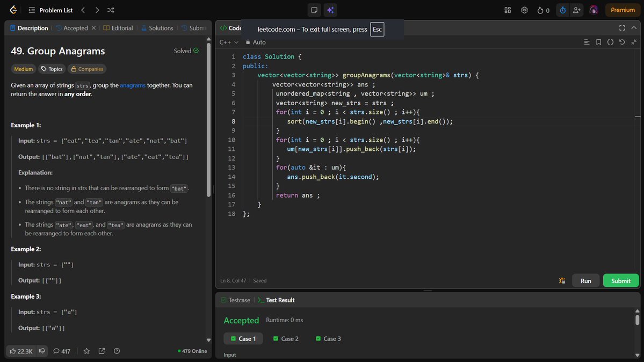Viewport: 644px width, 362px height.
Task: Open the 417 comments
Action: coord(62,351)
